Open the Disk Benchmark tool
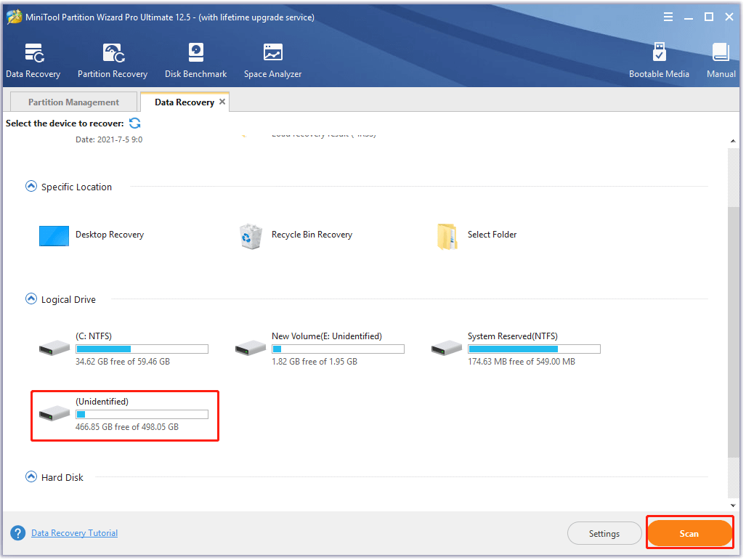 (x=195, y=60)
